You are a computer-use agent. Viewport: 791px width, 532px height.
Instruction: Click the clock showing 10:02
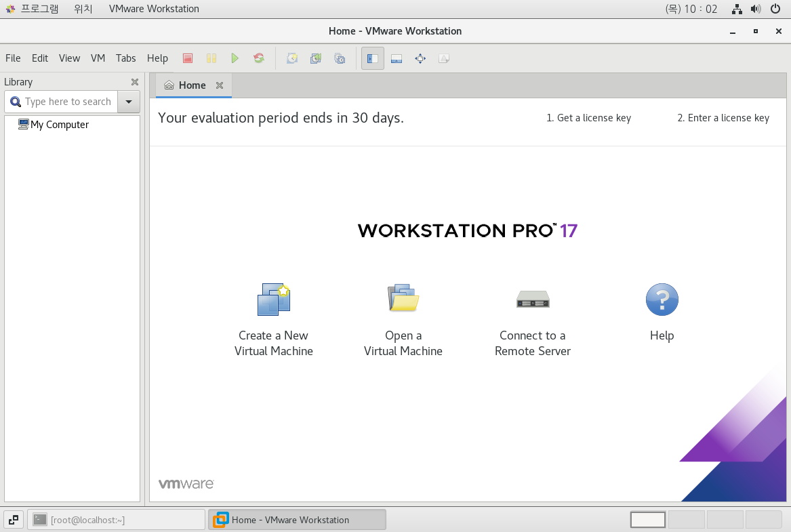click(691, 9)
